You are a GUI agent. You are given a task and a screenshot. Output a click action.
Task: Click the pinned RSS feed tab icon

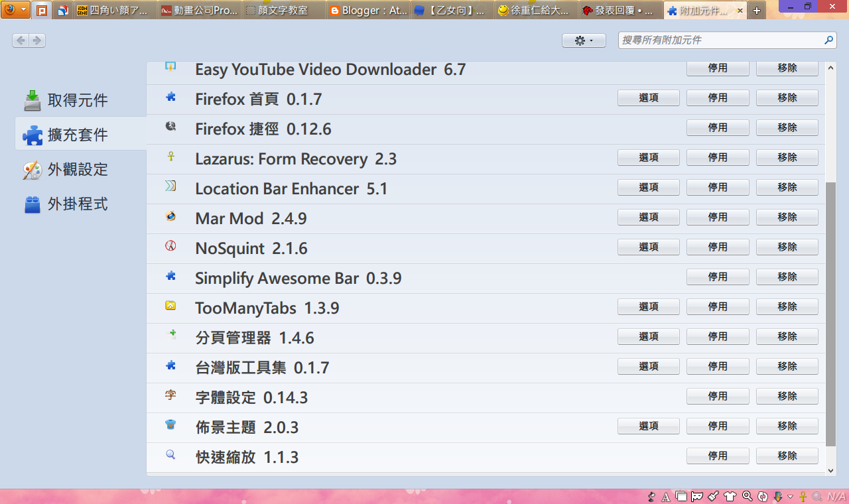coord(63,11)
